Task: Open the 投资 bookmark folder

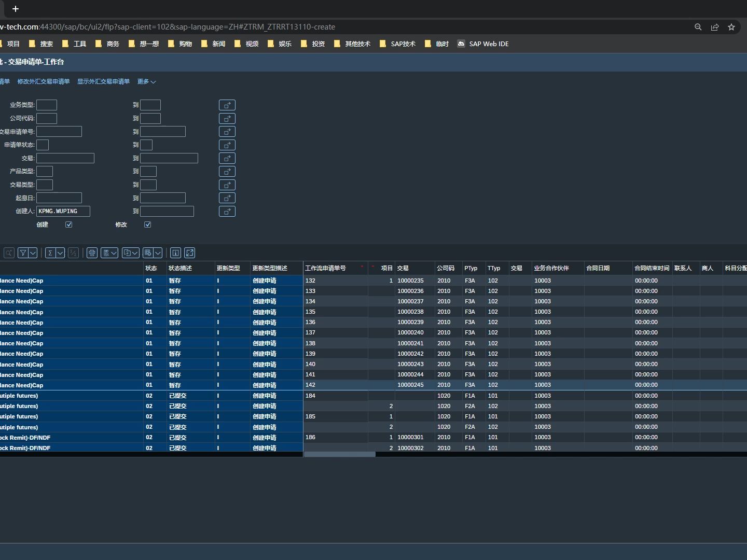Action: coord(313,44)
